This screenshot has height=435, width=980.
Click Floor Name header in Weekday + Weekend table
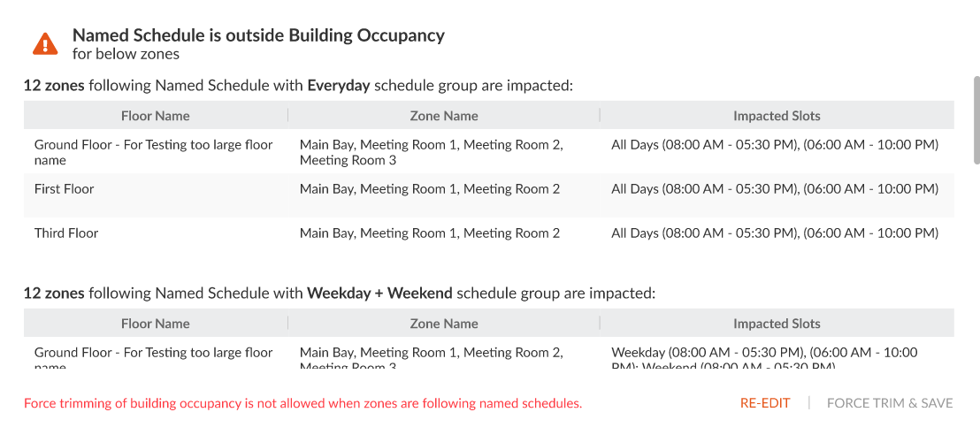pyautogui.click(x=156, y=324)
